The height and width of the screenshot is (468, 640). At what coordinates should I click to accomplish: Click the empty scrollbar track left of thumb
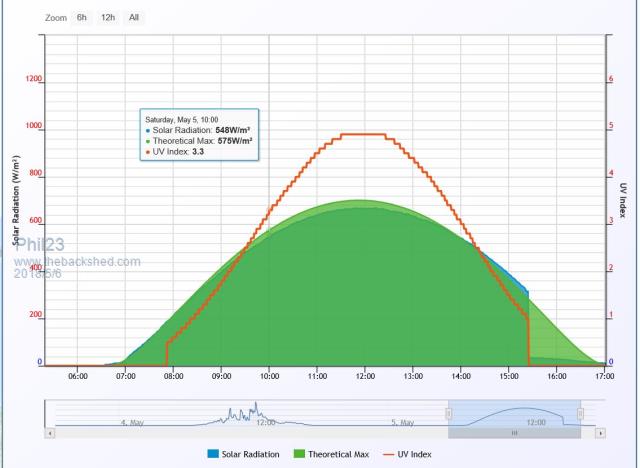coord(250,434)
